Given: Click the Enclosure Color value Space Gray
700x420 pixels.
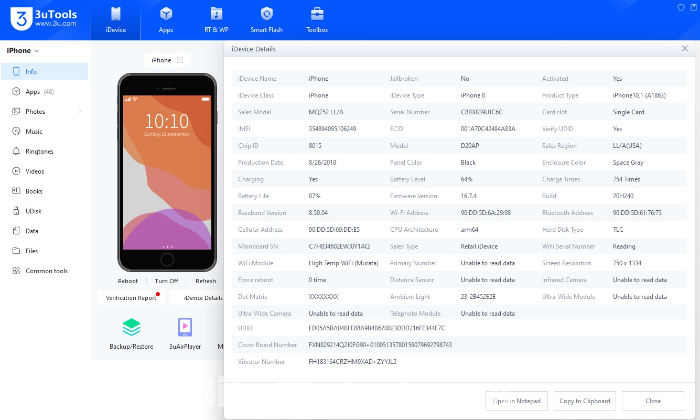Looking at the screenshot, I should 628,162.
